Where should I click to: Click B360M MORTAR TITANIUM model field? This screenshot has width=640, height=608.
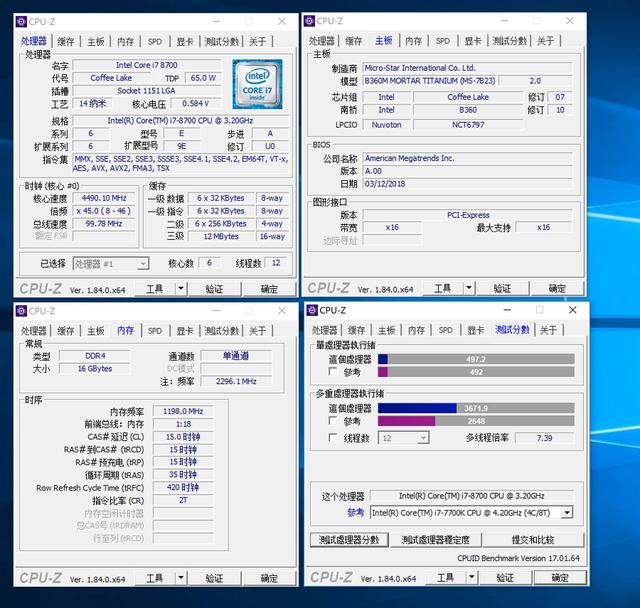[430, 81]
